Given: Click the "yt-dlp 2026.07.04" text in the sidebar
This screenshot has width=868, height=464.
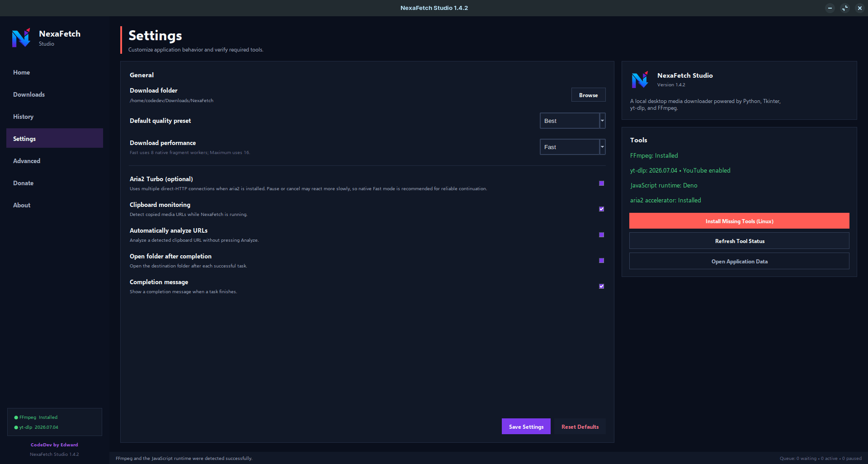Looking at the screenshot, I should [39, 427].
